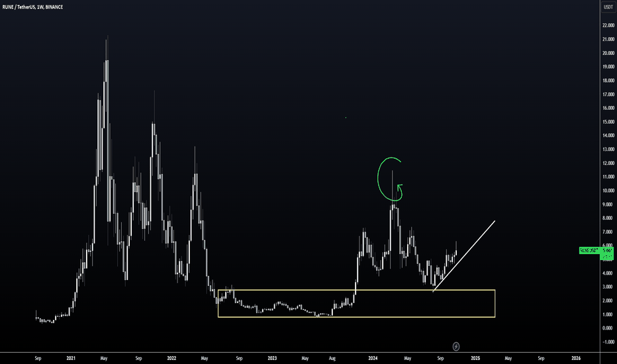The width and height of the screenshot is (617, 364).
Task: Click the 1.000 price axis label
Action: [609, 314]
